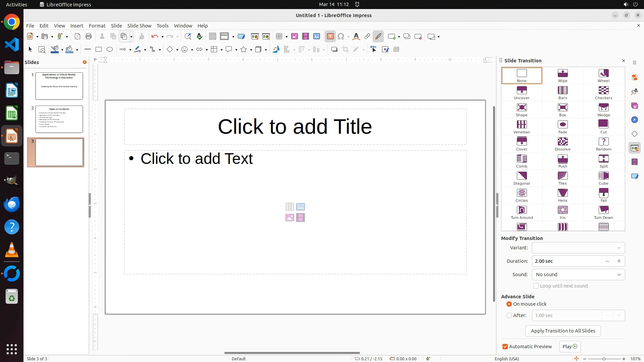
Task: Click the Export as PDF icon
Action: pyautogui.click(x=77, y=37)
